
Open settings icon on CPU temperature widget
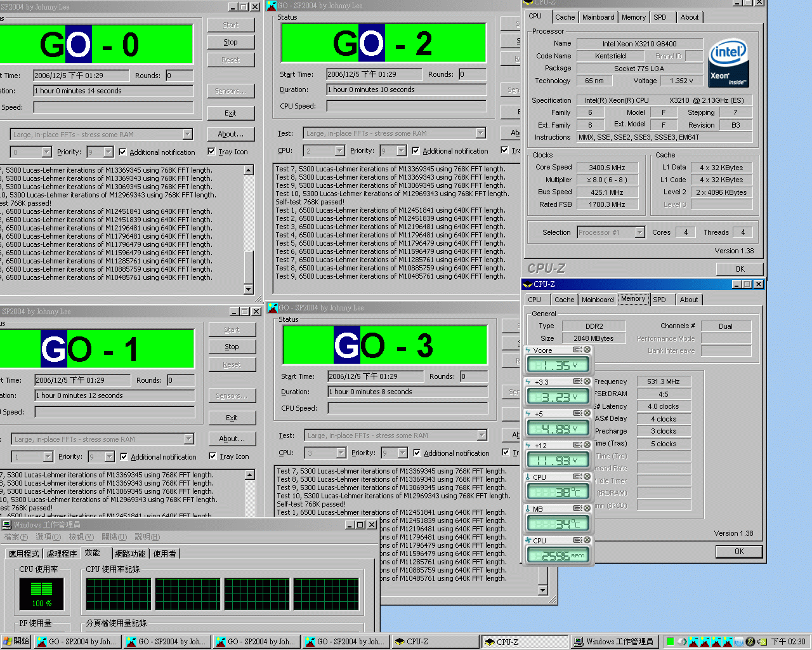[x=577, y=477]
